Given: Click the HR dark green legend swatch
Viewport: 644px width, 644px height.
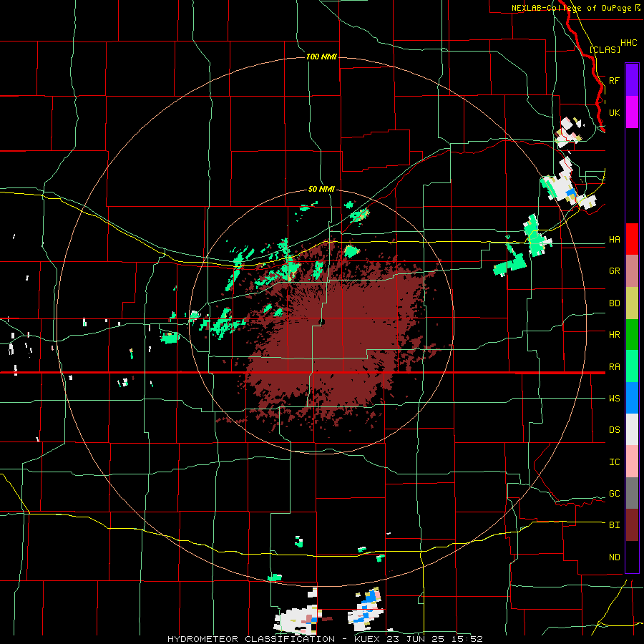Looking at the screenshot, I should click(632, 335).
